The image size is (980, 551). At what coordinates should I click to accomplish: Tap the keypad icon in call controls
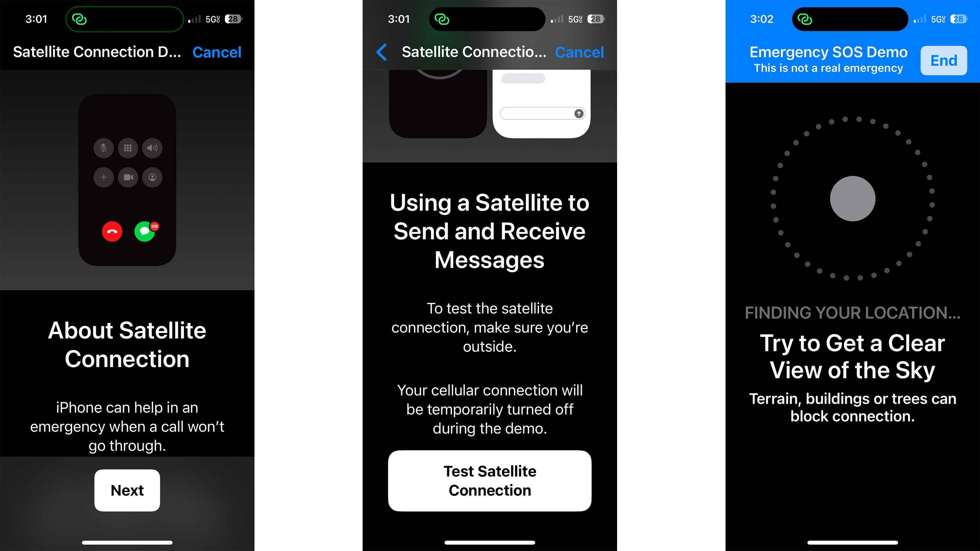click(x=127, y=147)
